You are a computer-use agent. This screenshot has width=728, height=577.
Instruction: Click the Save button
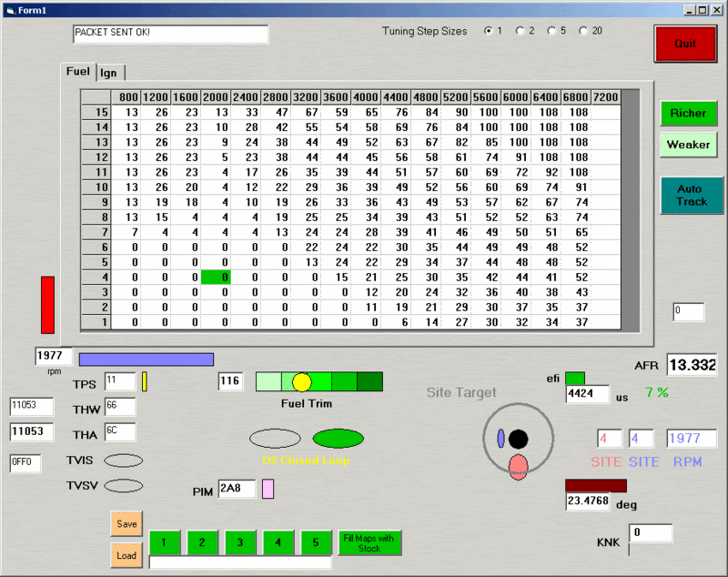(126, 523)
